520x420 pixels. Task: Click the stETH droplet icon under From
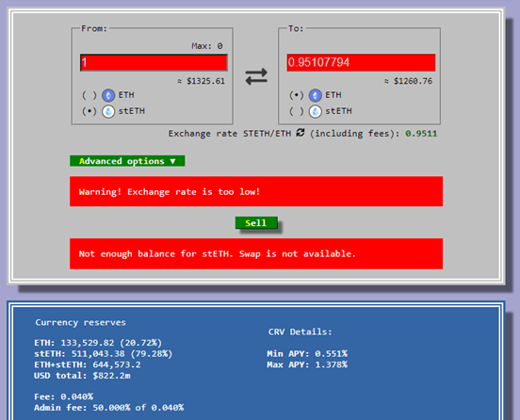coord(108,111)
